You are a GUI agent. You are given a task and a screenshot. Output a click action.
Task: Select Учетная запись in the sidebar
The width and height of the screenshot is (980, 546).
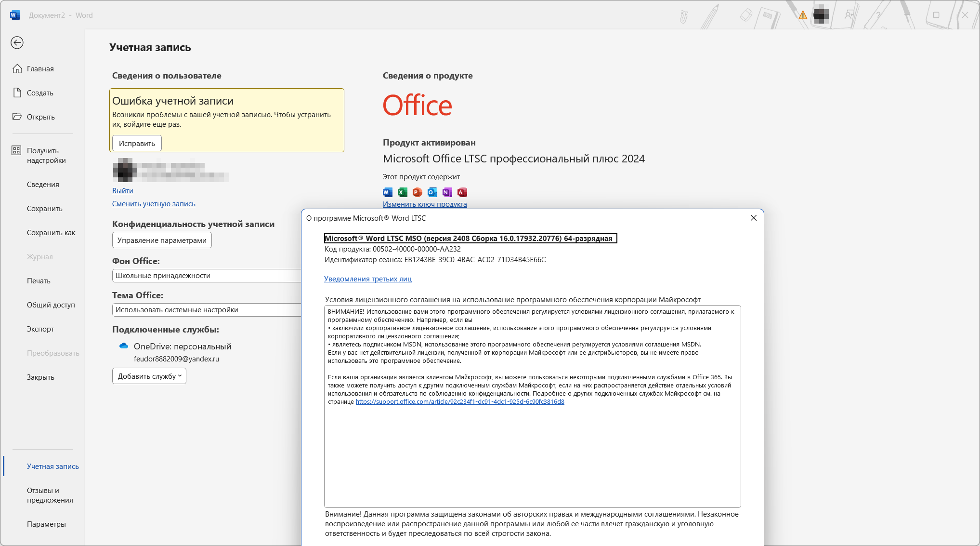pyautogui.click(x=53, y=466)
